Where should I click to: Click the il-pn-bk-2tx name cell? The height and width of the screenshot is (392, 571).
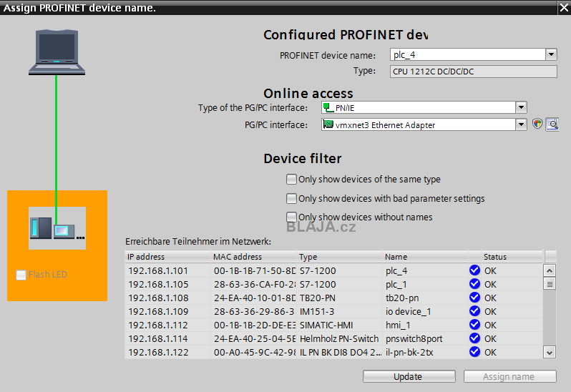pos(426,352)
